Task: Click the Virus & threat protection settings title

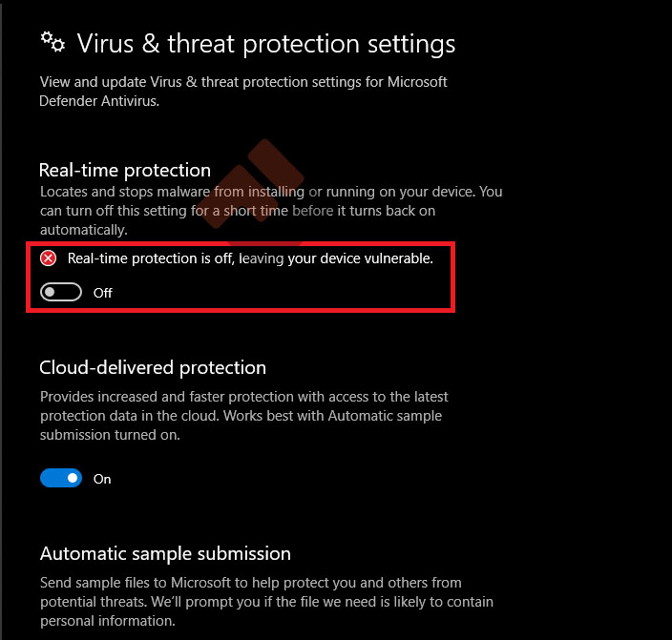Action: pyautogui.click(x=265, y=44)
